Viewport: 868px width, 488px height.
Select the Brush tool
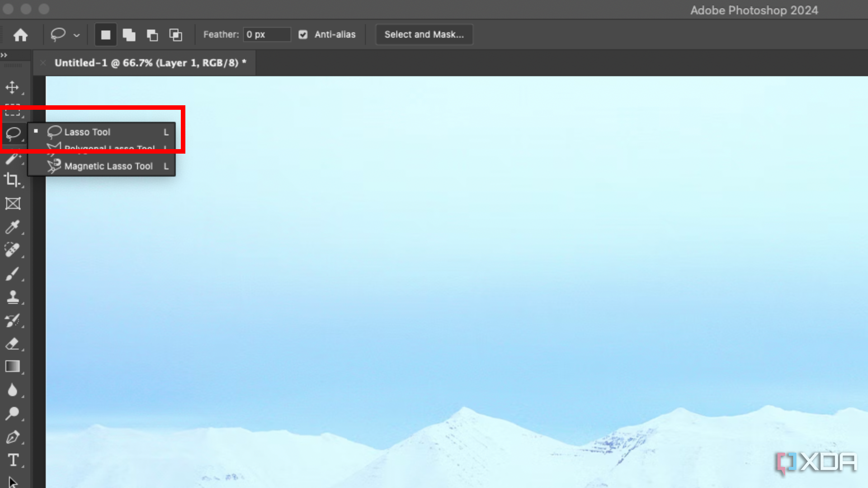[13, 273]
